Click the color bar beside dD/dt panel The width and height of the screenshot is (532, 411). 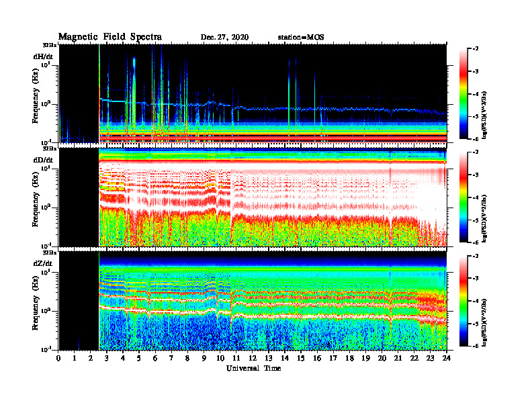click(x=463, y=197)
